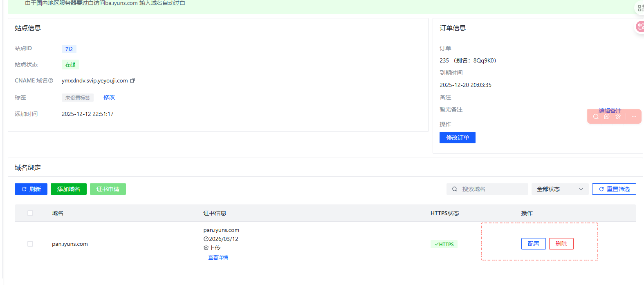Click the 刷新 refresh button
The width and height of the screenshot is (644, 285).
[31, 189]
